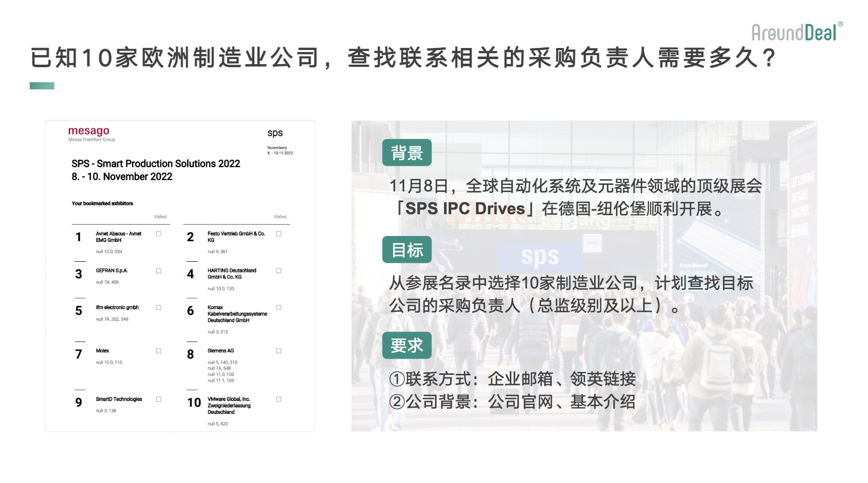
Task: Click the 要求 label badge
Action: point(407,346)
